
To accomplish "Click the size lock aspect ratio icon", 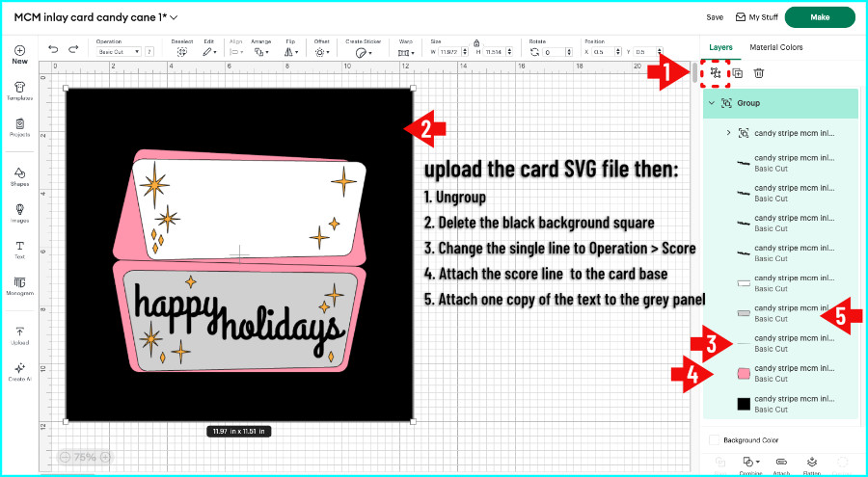I will 476,42.
